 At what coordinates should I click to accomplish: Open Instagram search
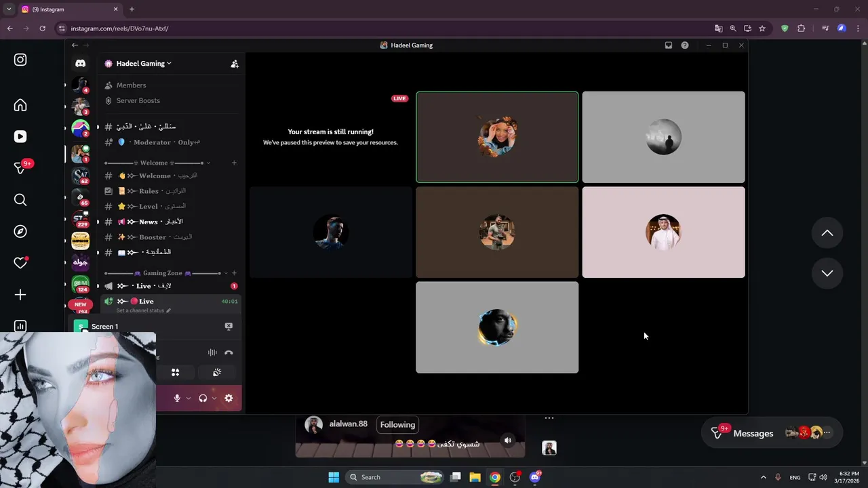20,199
